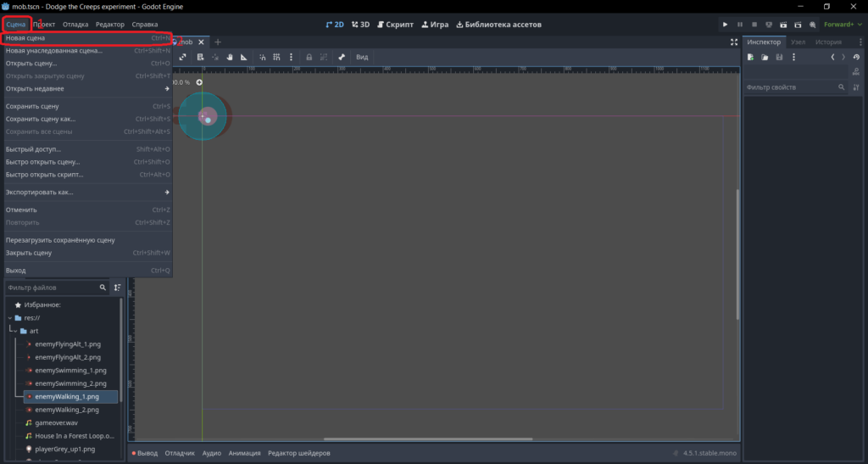Select the Ruler measuring tool

point(243,57)
